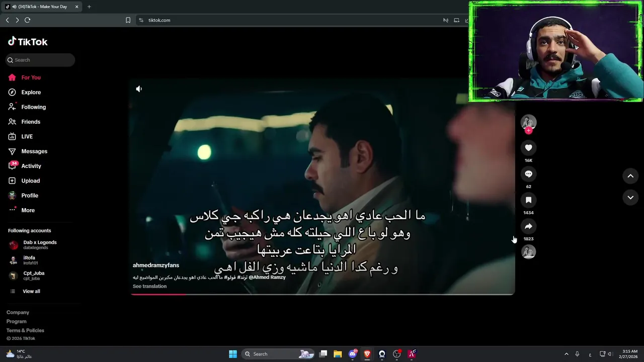Open Cpt_Juba account

pos(27,276)
